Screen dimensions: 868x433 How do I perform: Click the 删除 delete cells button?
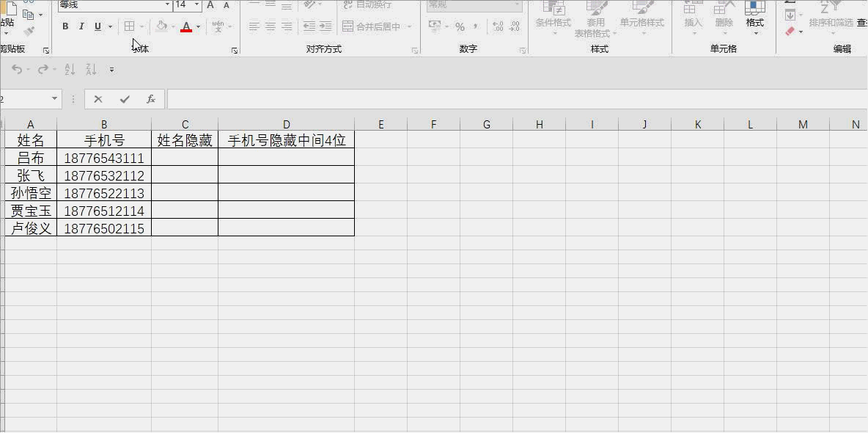(x=724, y=18)
